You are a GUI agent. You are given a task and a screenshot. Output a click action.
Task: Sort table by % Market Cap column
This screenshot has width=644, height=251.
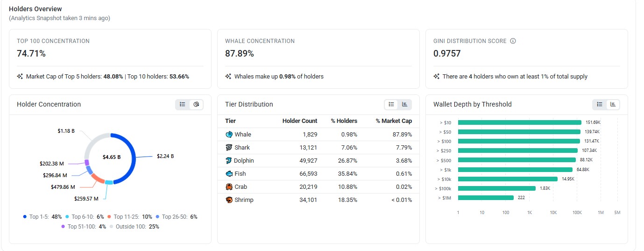pyautogui.click(x=394, y=121)
